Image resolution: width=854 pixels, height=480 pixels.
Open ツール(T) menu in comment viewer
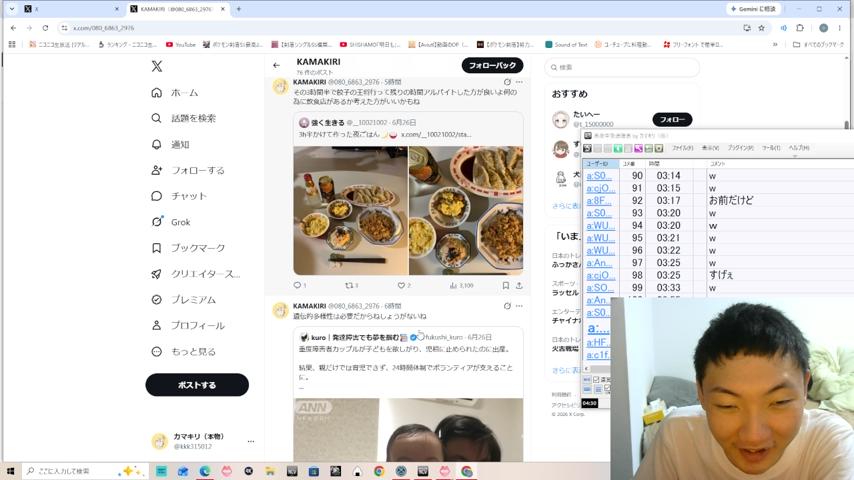tap(771, 148)
